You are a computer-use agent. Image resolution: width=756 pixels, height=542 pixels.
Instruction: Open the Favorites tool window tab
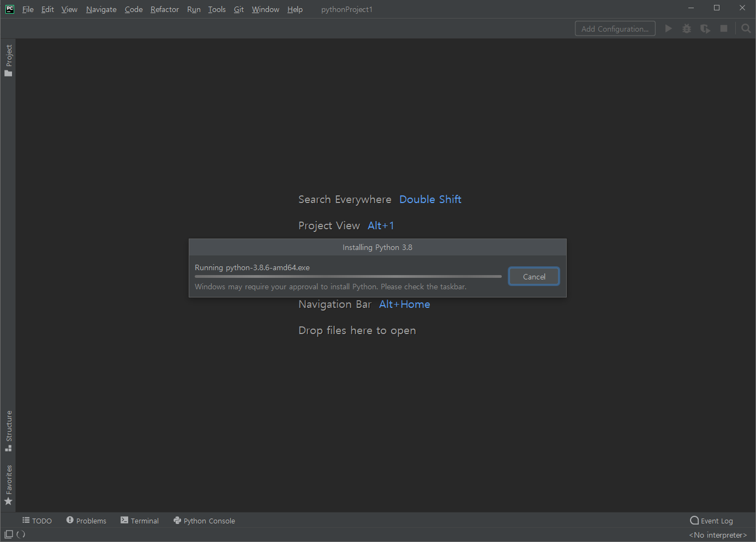point(9,485)
